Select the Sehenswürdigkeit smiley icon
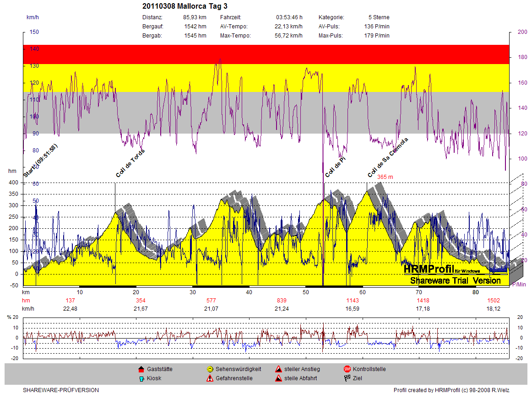The width and height of the screenshot is (532, 393). (210, 369)
